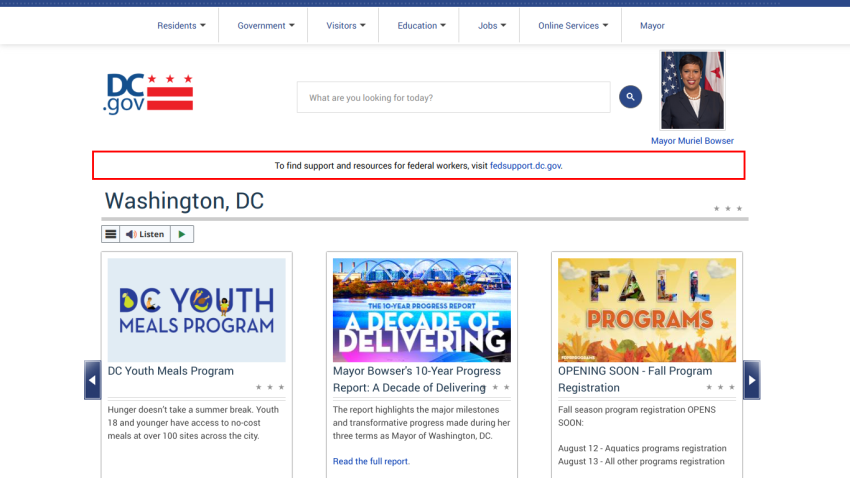The height and width of the screenshot is (478, 850).
Task: Visit the fedsupport.dc.gov link
Action: pyautogui.click(x=526, y=166)
